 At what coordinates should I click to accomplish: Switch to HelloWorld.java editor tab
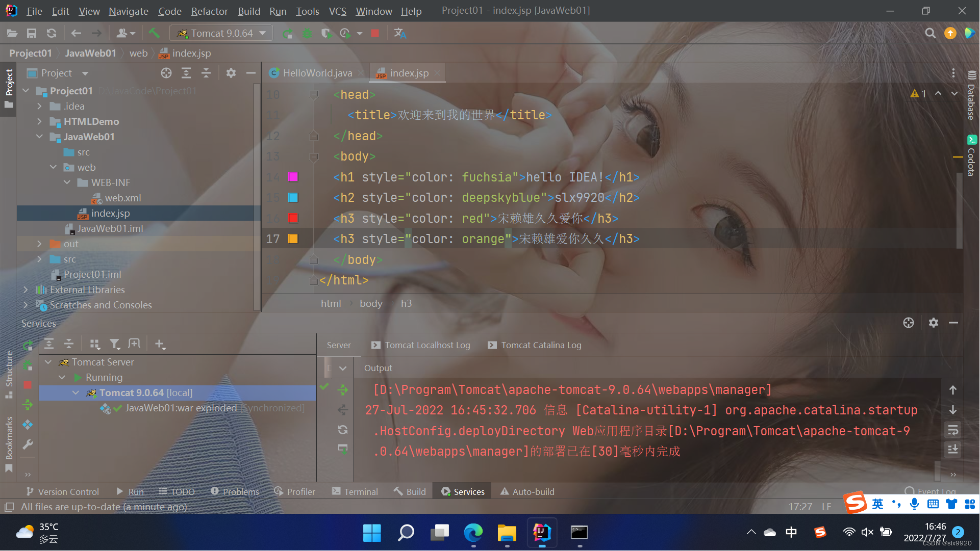point(316,73)
